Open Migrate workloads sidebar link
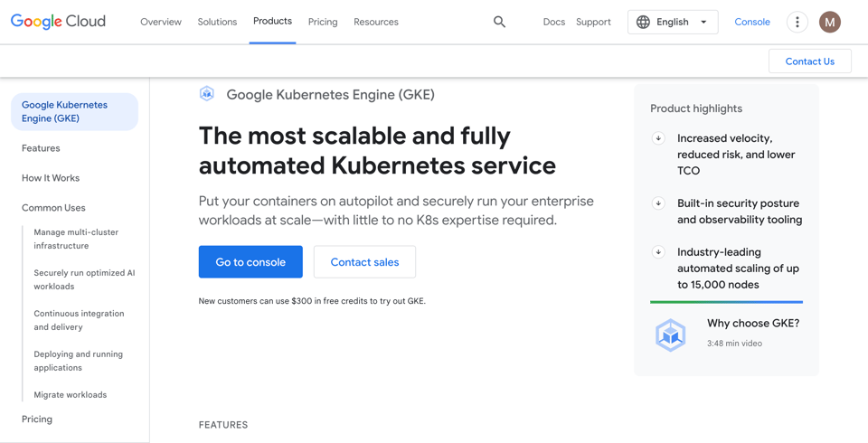 (x=71, y=395)
